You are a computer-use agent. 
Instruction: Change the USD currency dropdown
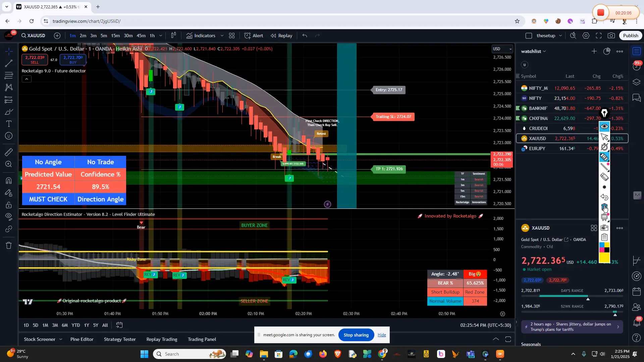502,49
